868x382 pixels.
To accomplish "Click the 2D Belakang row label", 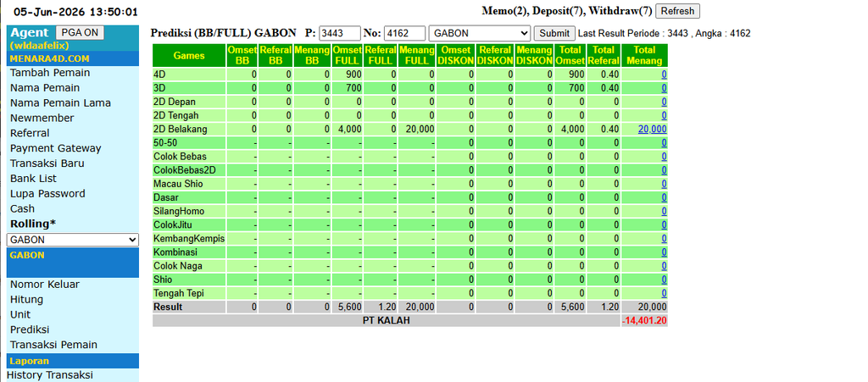I will point(181,130).
